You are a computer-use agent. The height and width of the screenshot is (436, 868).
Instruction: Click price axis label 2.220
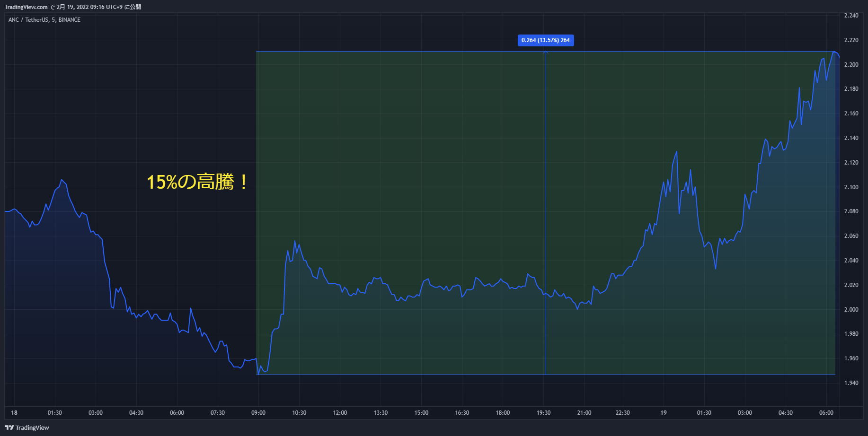click(x=851, y=40)
